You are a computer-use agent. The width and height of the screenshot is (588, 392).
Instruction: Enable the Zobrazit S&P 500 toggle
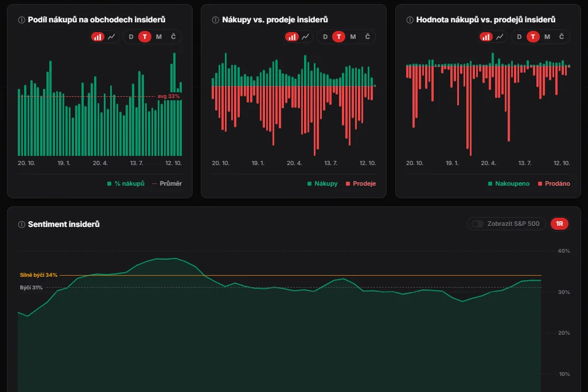coord(477,224)
